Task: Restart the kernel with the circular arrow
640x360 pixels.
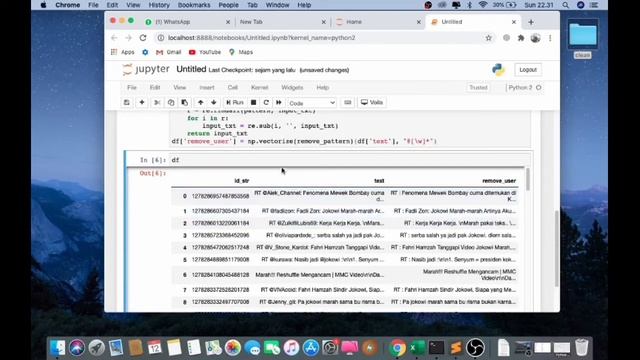Action: pos(266,102)
